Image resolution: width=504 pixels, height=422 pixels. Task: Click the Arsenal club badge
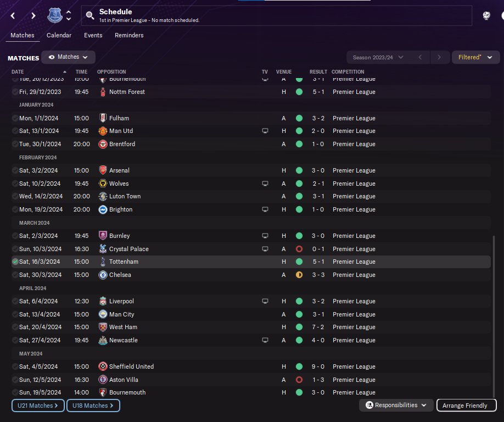click(x=103, y=170)
